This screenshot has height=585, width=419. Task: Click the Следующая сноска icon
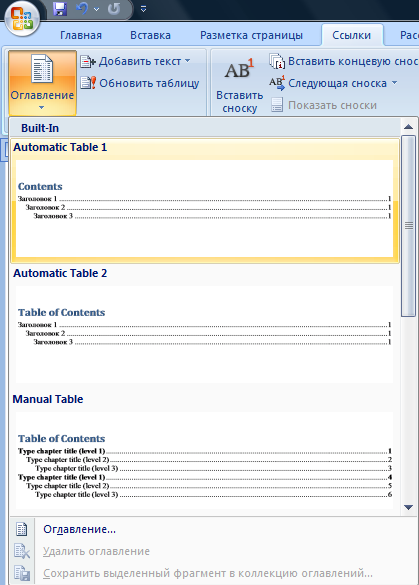point(277,83)
